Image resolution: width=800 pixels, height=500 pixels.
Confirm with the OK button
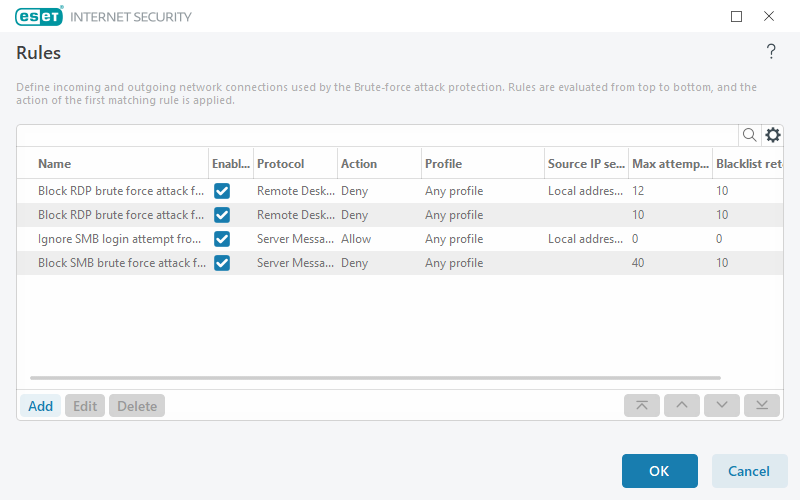point(659,471)
